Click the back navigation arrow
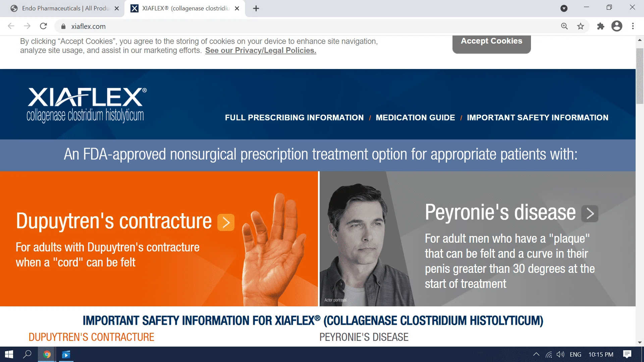The height and width of the screenshot is (362, 644). point(11,26)
